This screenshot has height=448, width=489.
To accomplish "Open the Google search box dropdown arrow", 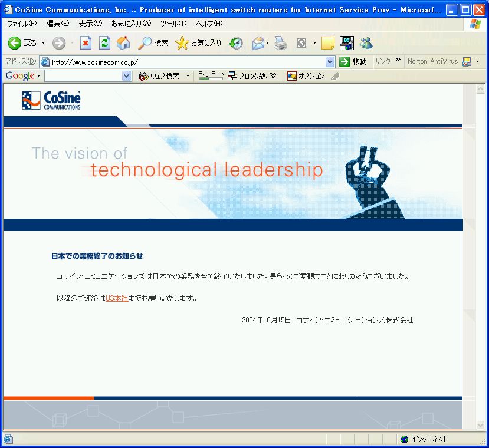I will pyautogui.click(x=126, y=76).
